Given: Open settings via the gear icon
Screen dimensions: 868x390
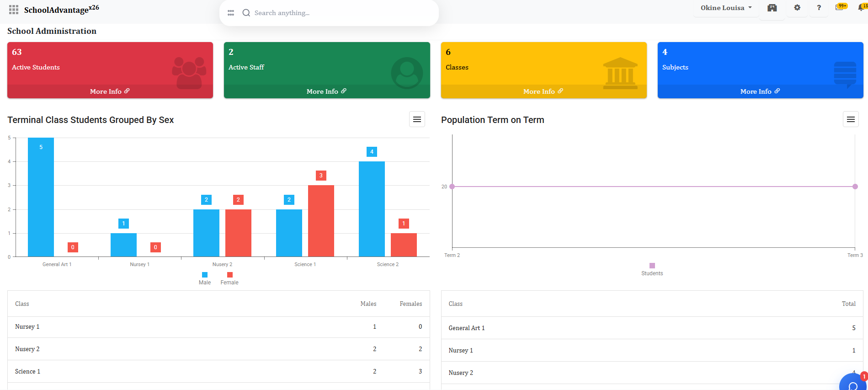Looking at the screenshot, I should [797, 8].
